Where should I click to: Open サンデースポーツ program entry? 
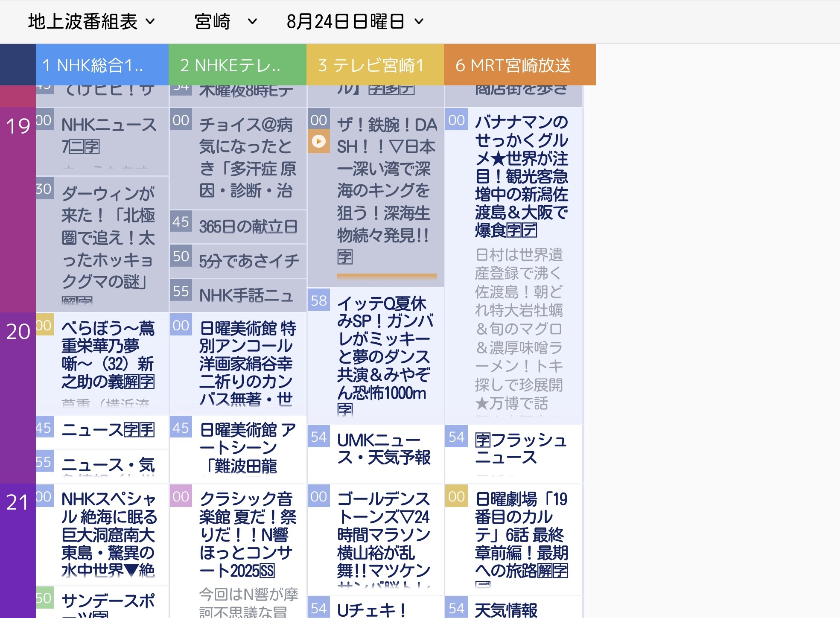pos(102,602)
